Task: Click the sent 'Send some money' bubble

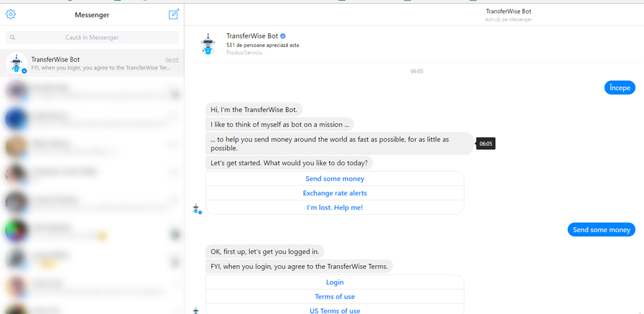Action: (601, 230)
